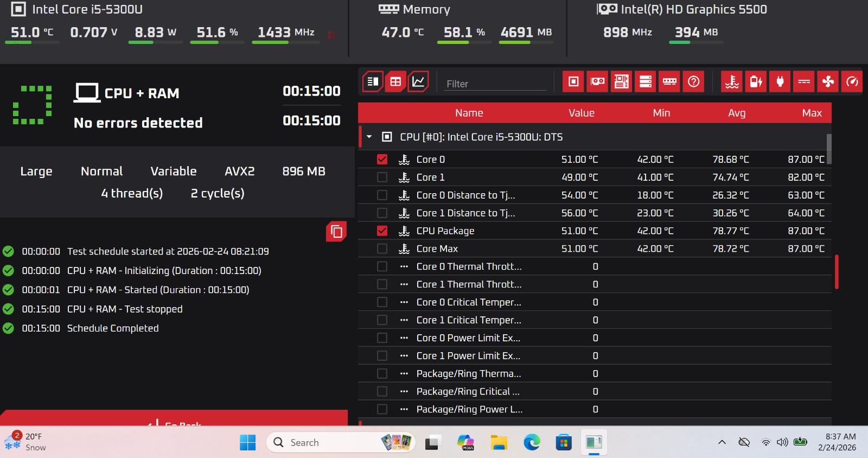
Task: Sort sensors by the Max column
Action: (x=812, y=113)
